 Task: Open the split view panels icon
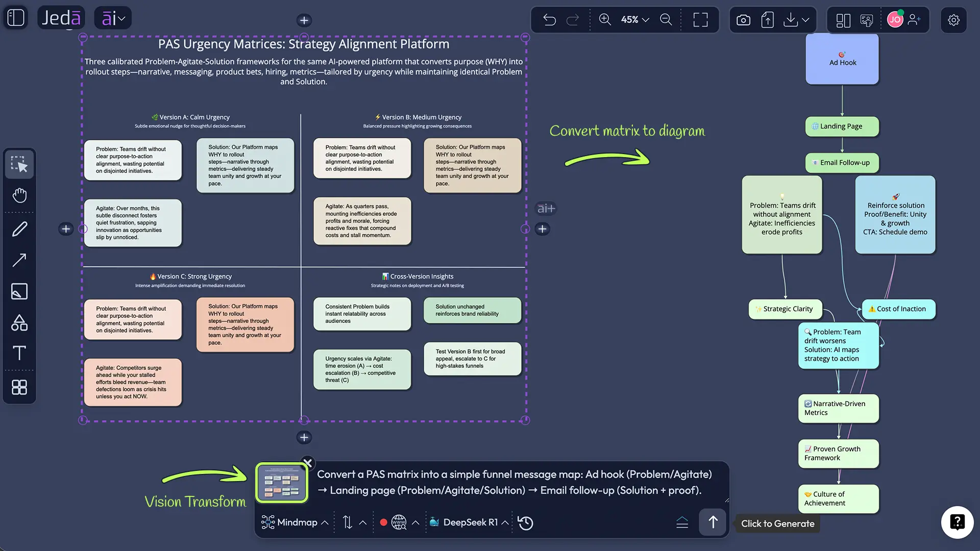(843, 20)
